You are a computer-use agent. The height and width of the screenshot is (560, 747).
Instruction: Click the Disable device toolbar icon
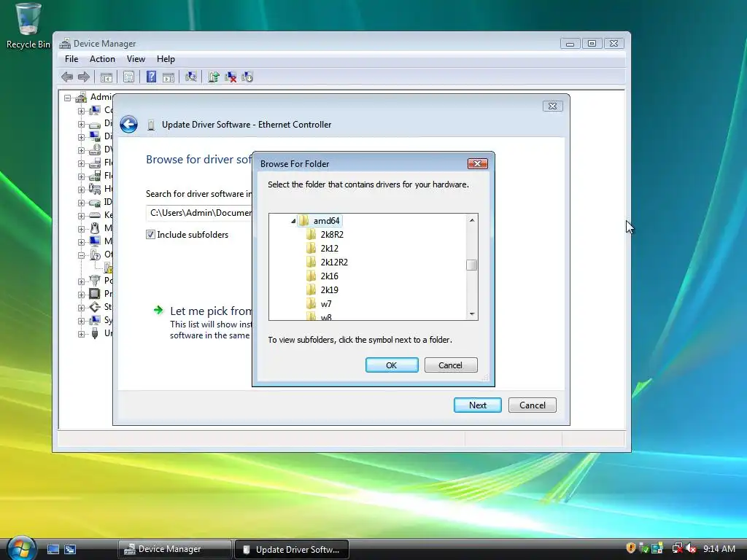[x=247, y=77]
